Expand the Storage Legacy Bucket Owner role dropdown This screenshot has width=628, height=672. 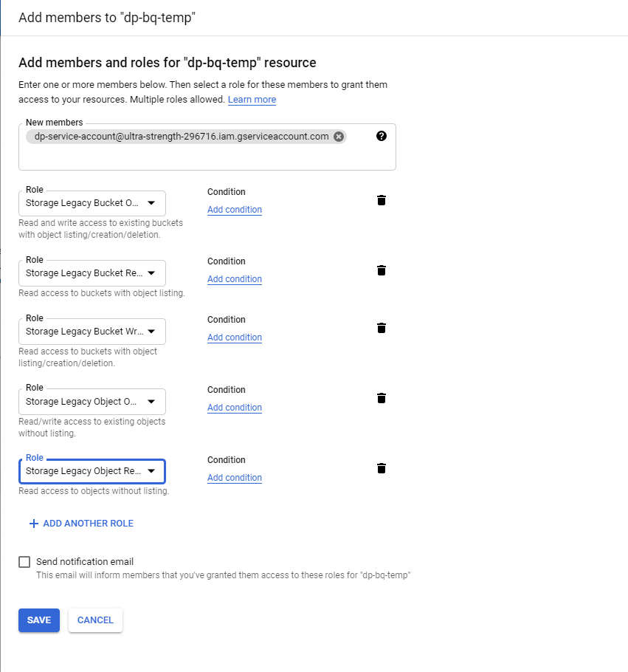click(92, 203)
